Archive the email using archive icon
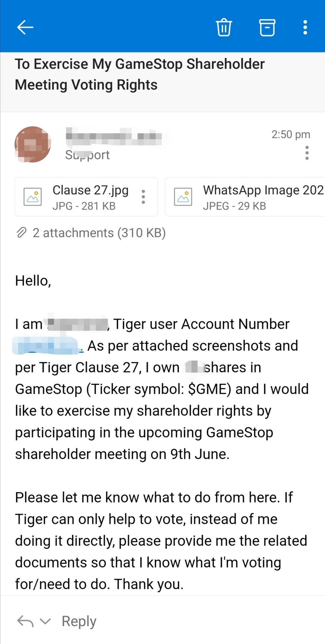325x644 pixels. 267,27
